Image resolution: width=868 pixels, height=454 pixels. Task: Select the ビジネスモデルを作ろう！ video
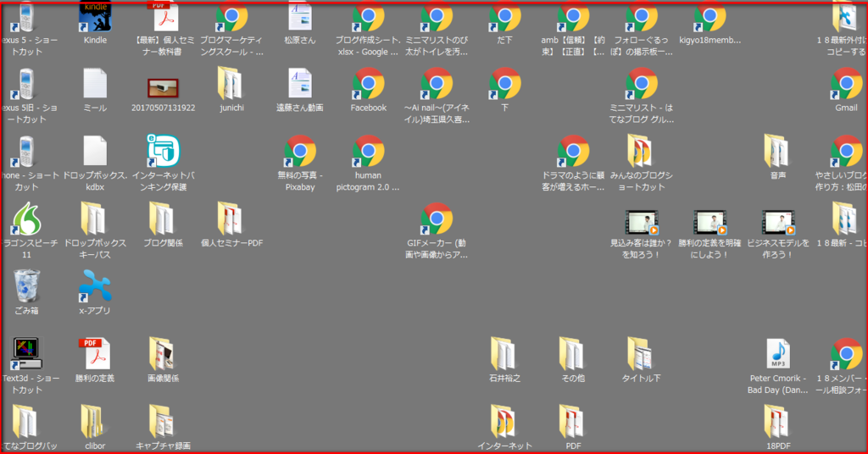pyautogui.click(x=778, y=222)
